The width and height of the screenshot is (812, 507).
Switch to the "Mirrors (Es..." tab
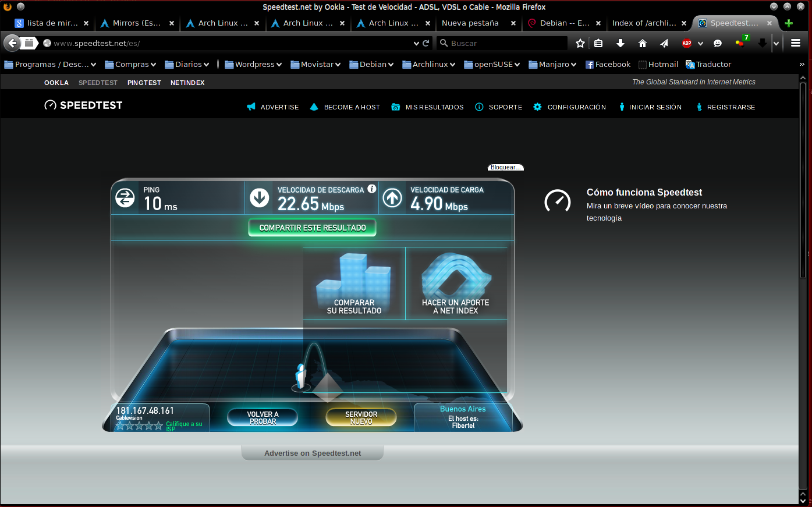[x=137, y=23]
